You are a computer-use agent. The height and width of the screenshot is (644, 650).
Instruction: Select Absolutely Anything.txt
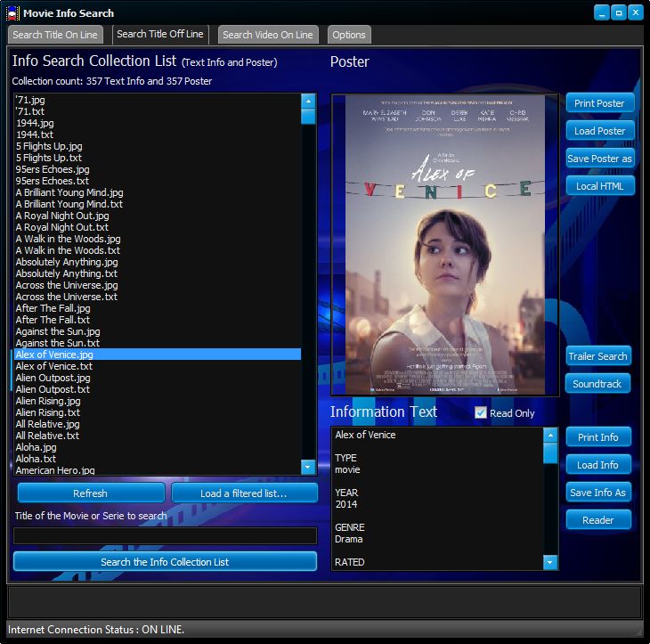tap(158, 273)
